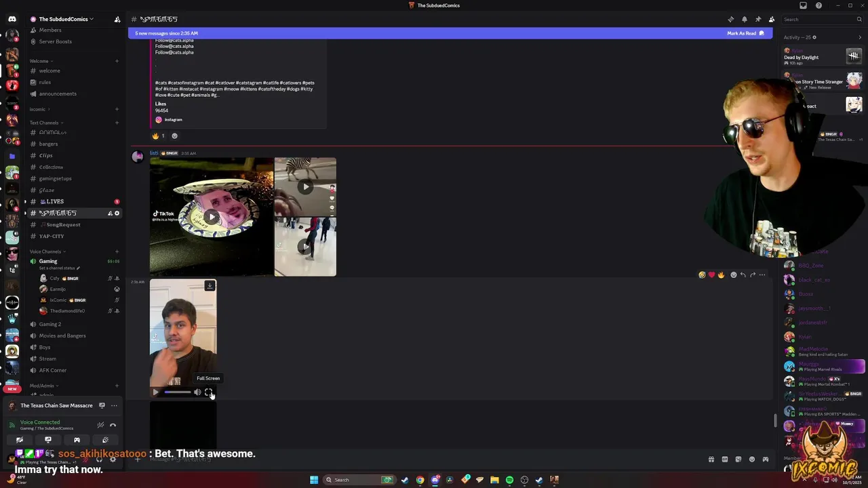
Task: Turn on camera in voice panel
Action: [20, 440]
